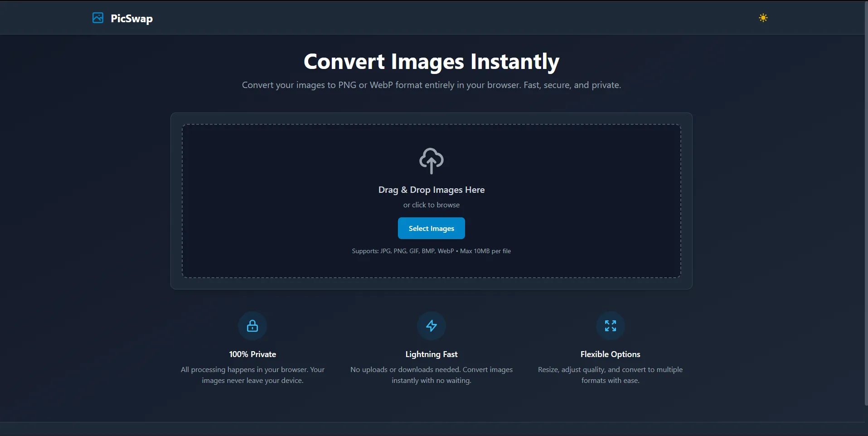Click the page's vertical scrollbar

(x=865, y=204)
